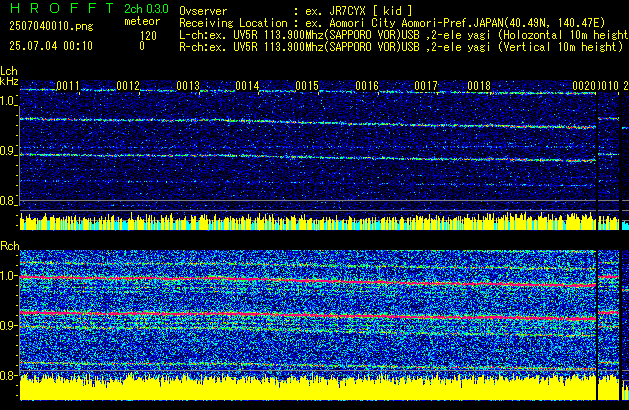The image size is (629, 410).
Task: Click the R-ch receiver description line
Action: point(401,47)
